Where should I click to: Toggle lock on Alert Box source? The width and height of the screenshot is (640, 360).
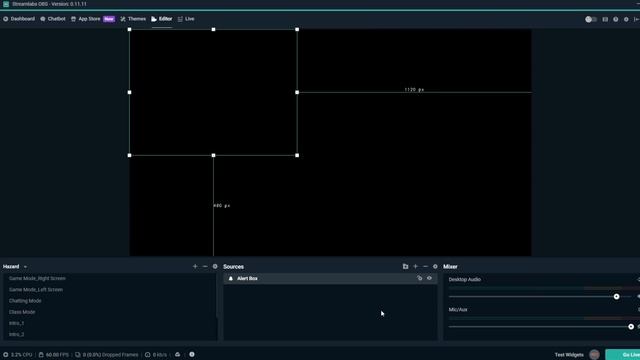420,278
